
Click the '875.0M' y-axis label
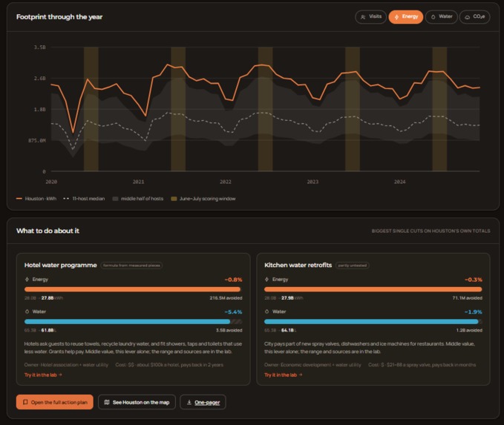pos(37,140)
